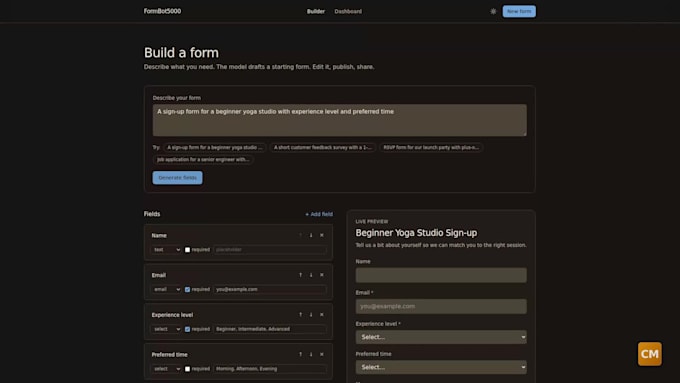
Task: Click the + Add field link
Action: (x=319, y=214)
